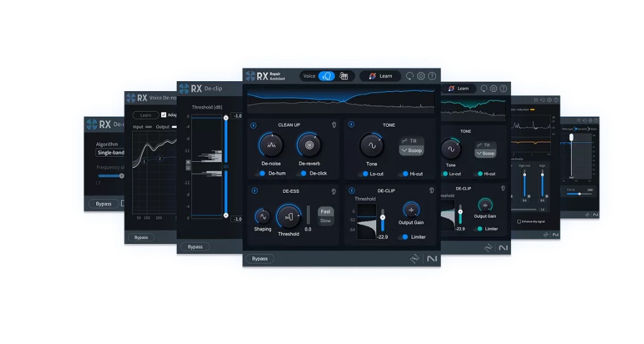The width and height of the screenshot is (644, 344).
Task: Toggle the DE-ESS module power button
Action: [255, 191]
